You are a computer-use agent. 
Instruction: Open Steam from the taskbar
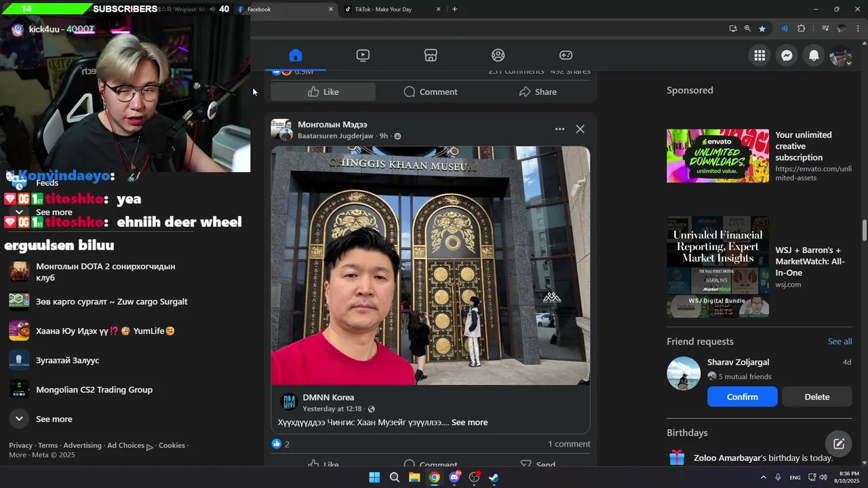point(494,478)
